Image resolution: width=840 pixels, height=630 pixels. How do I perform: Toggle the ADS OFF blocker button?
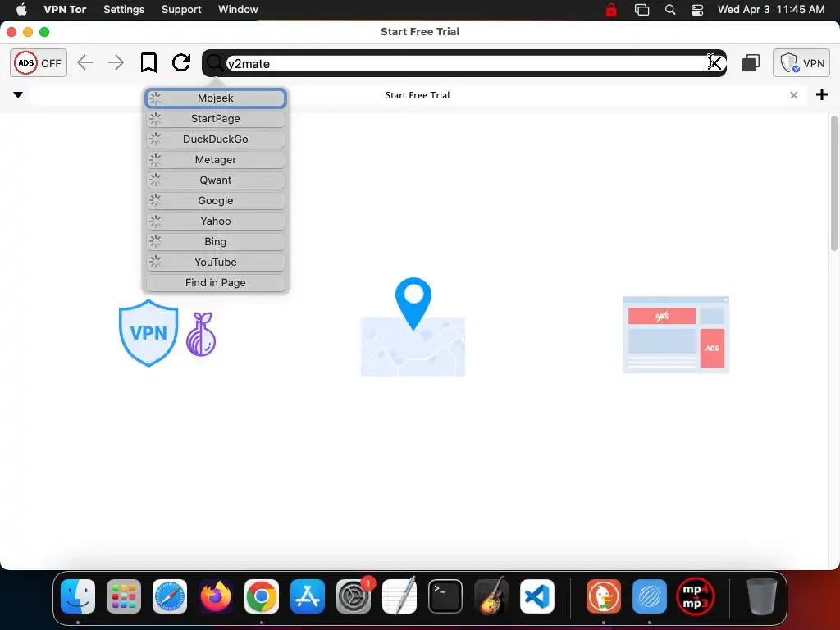[x=39, y=62]
